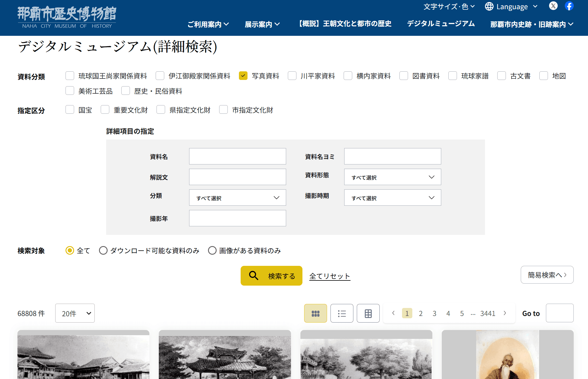The height and width of the screenshot is (379, 588).
Task: Check 琉球家譜 checkbox
Action: [453, 76]
